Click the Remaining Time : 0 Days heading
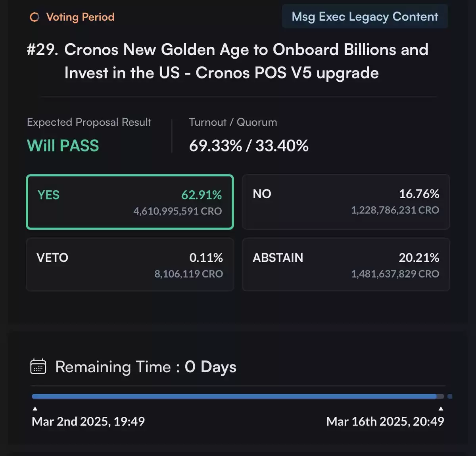Image resolution: width=476 pixels, height=456 pixels. pyautogui.click(x=146, y=367)
